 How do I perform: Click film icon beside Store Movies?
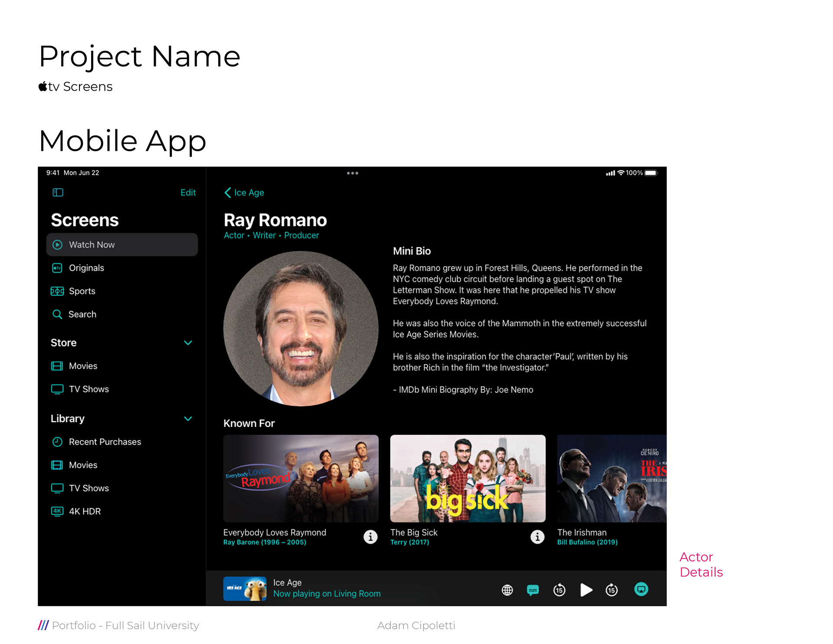57,366
